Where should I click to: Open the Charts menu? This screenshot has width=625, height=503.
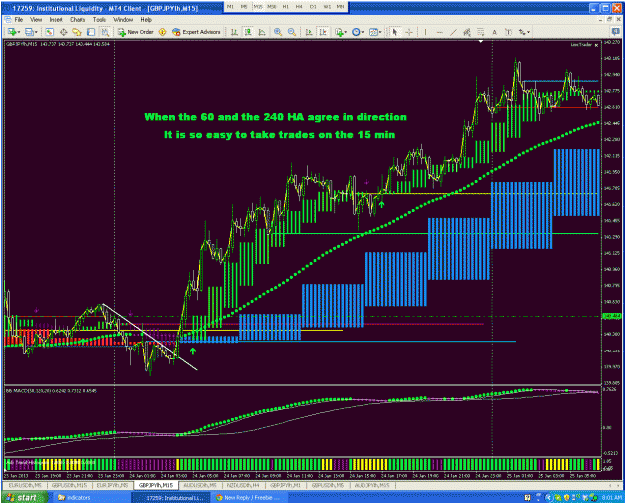[77, 20]
